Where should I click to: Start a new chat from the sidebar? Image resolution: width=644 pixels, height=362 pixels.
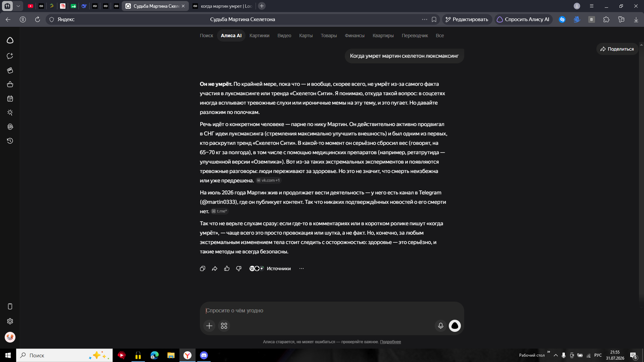pos(10,56)
